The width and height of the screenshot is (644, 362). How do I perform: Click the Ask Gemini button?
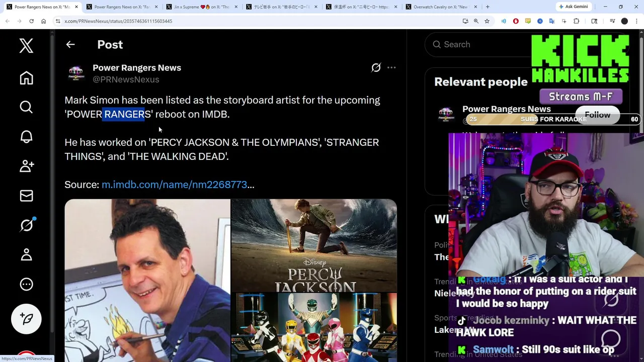573,7
